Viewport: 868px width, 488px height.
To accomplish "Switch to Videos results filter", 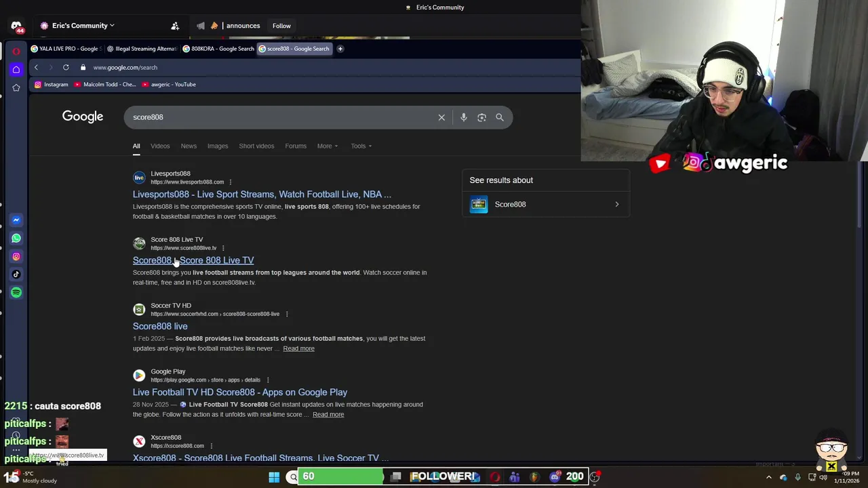I will [x=160, y=146].
